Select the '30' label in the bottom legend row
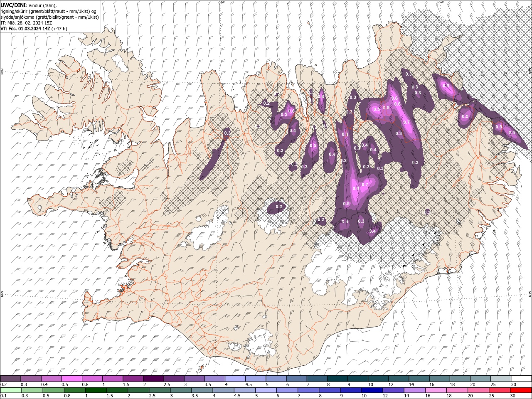This screenshot has width=532, height=399. tap(512, 396)
